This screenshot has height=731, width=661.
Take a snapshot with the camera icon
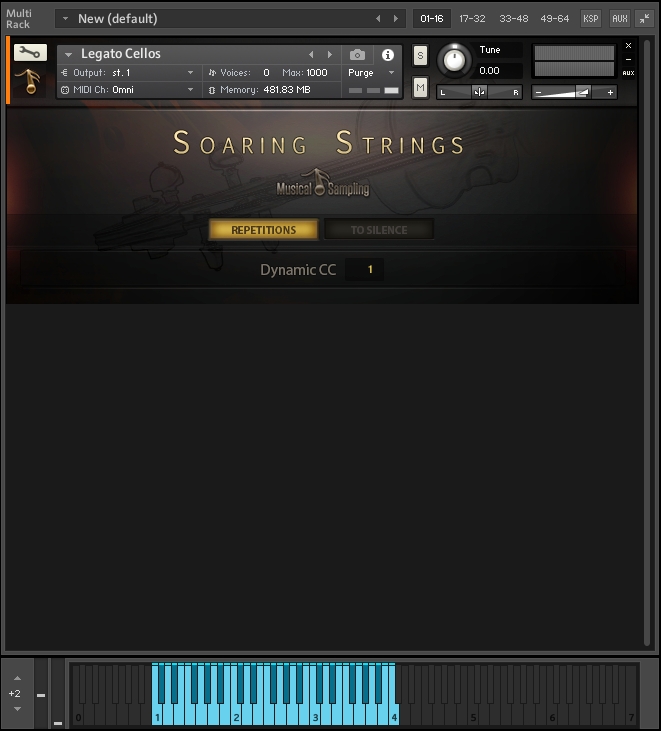click(x=357, y=55)
